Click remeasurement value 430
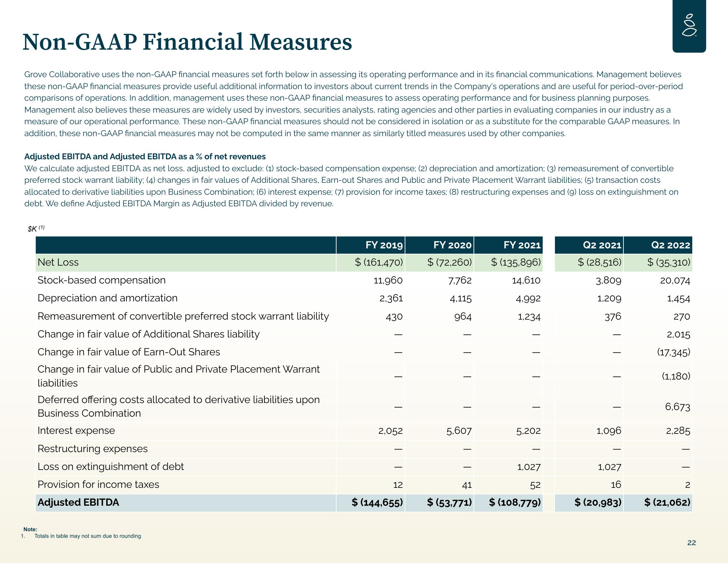The width and height of the screenshot is (728, 563). (x=394, y=317)
